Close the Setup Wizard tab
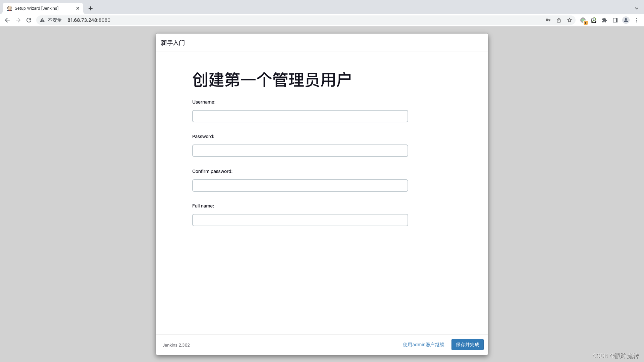644x362 pixels. tap(78, 8)
